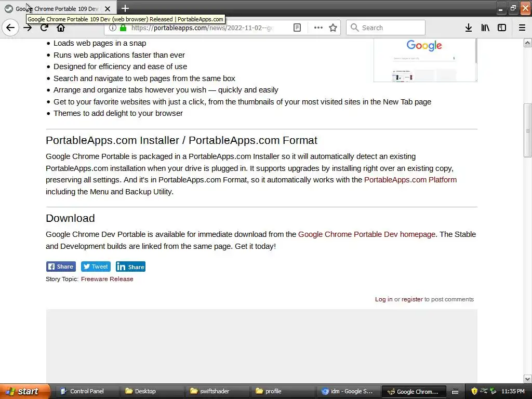Click 'Designed for efficiency and ease of use'
The image size is (532, 399).
(x=120, y=66)
